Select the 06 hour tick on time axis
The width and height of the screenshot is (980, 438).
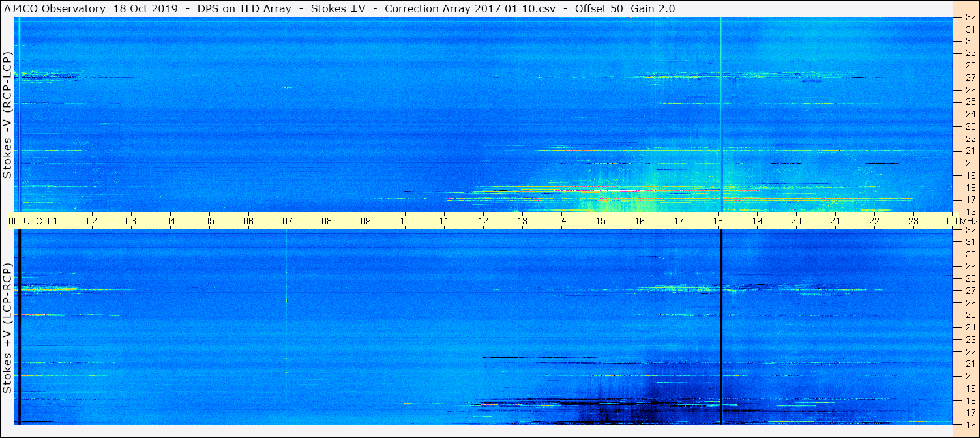coord(248,221)
